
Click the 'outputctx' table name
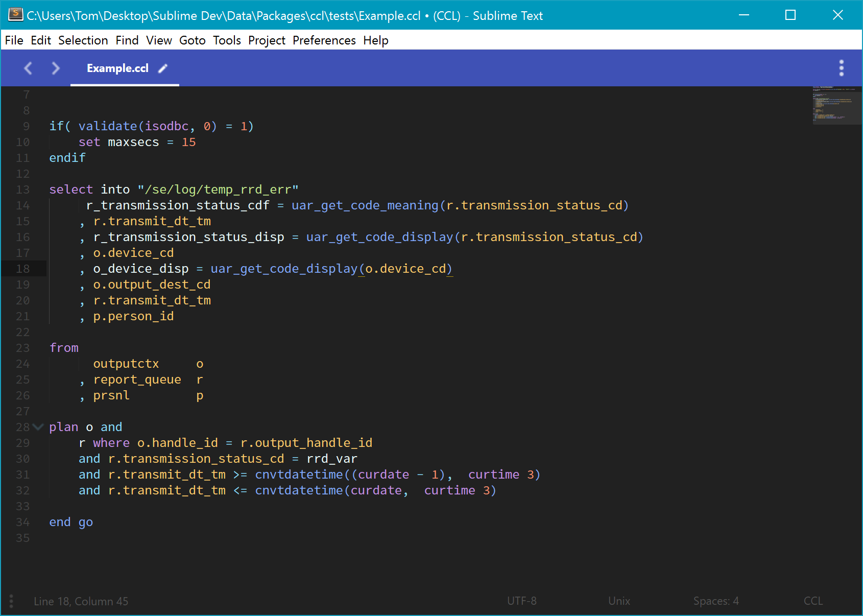[126, 364]
